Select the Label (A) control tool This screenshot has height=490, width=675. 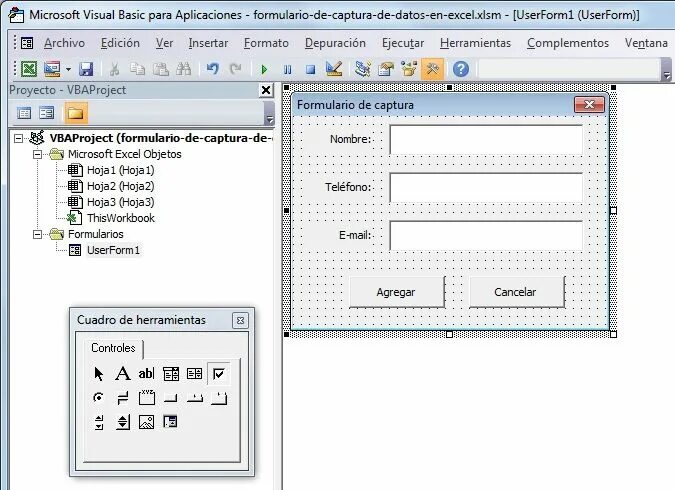coord(123,373)
